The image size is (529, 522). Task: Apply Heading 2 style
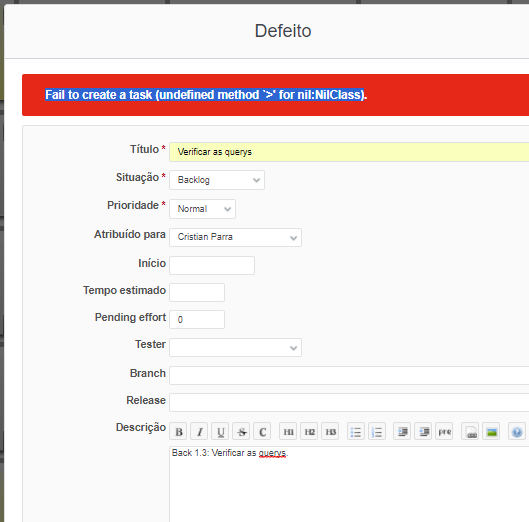tap(309, 431)
